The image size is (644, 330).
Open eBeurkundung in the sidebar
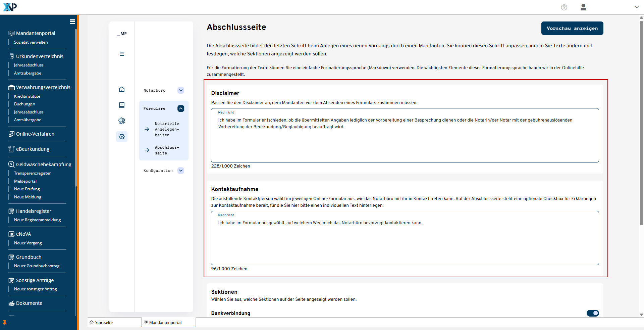click(33, 149)
